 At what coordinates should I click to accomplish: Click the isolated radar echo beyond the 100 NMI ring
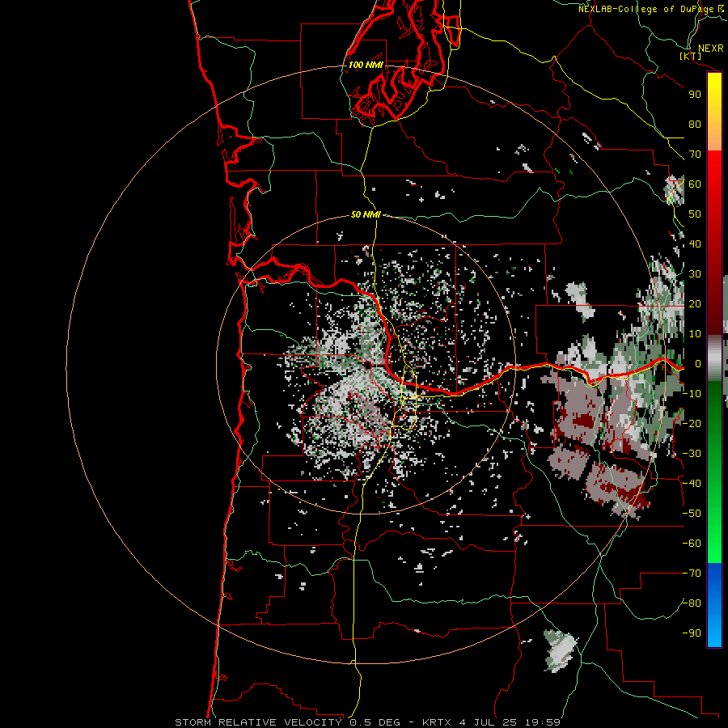click(561, 650)
